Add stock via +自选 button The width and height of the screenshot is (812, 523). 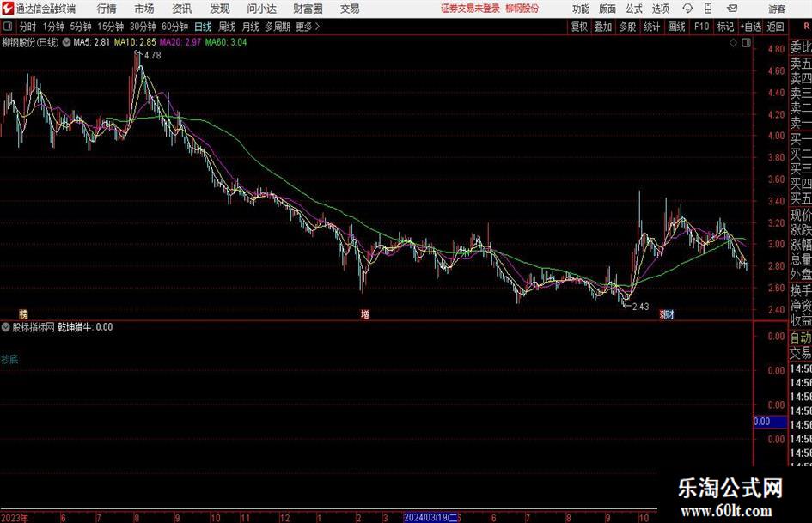(x=751, y=27)
